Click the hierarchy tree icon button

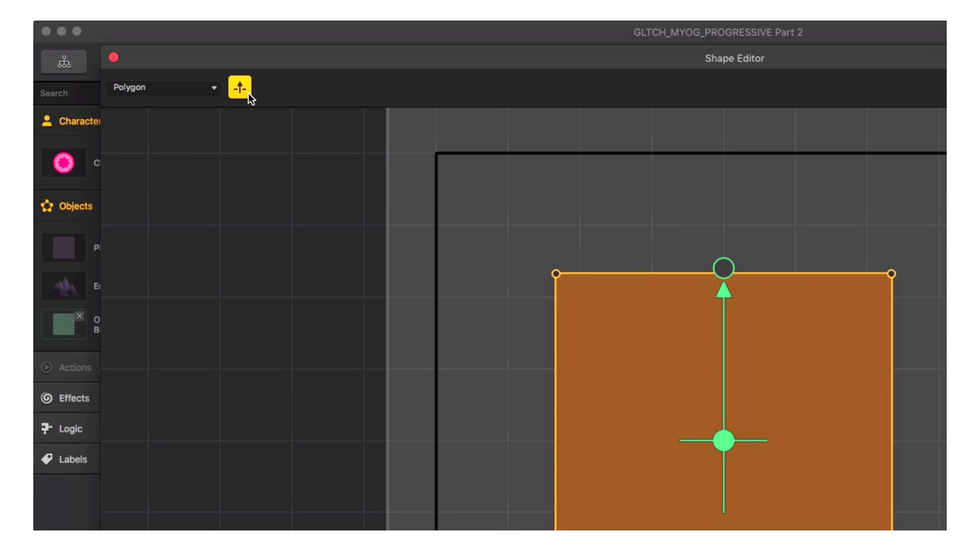pyautogui.click(x=64, y=63)
